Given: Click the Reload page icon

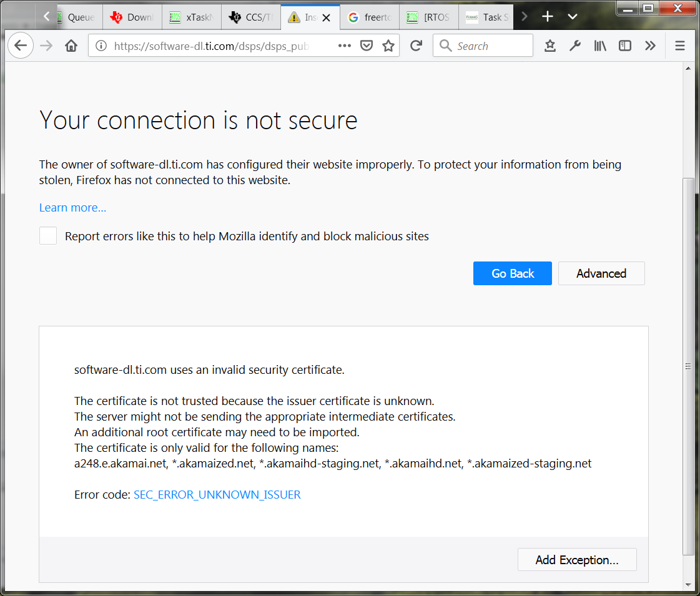Looking at the screenshot, I should (x=416, y=46).
